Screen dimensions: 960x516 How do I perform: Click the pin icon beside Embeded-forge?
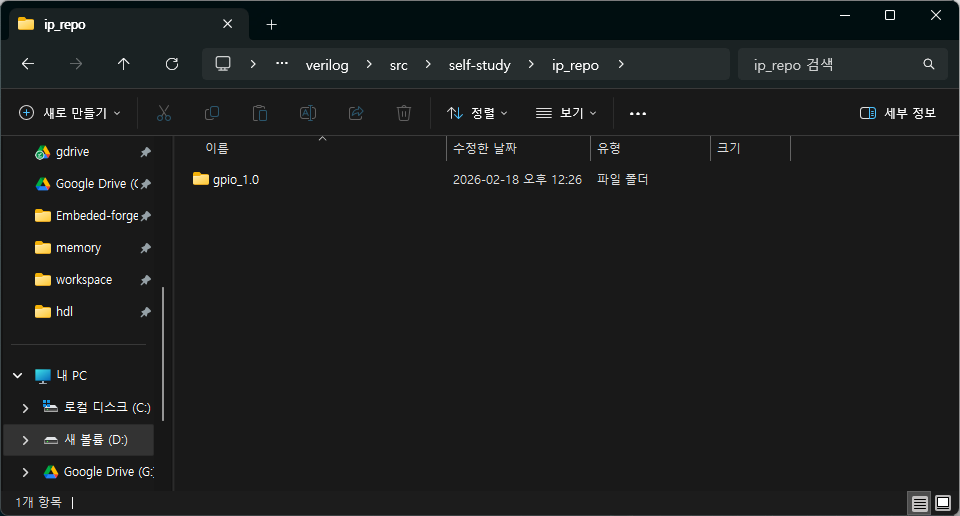tap(145, 216)
